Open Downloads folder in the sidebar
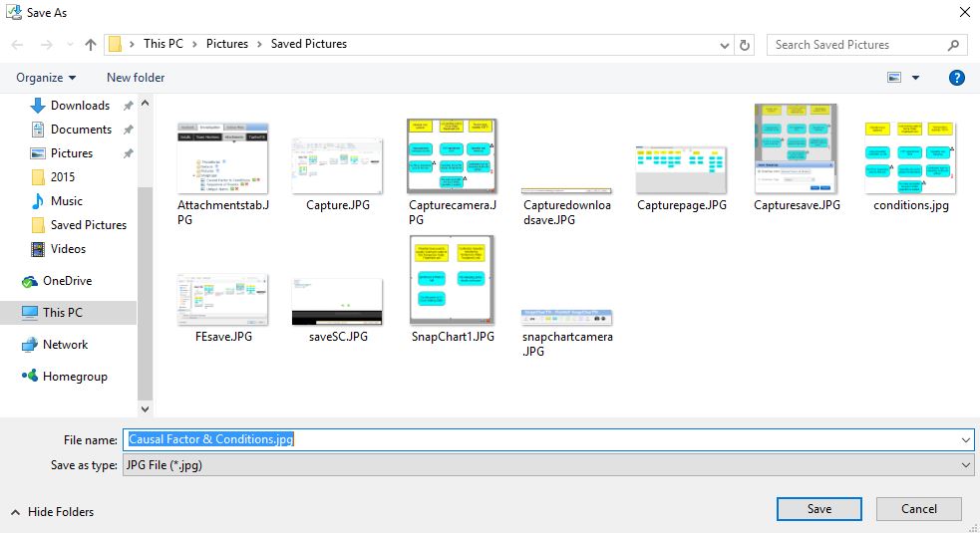The image size is (980, 533). [x=80, y=106]
